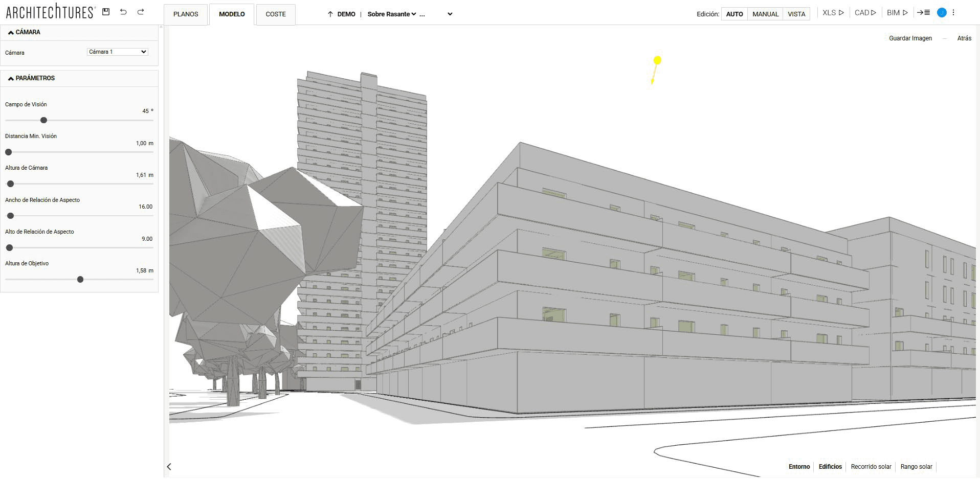980x479 pixels.
Task: Open the side log panel arrow icon
Action: coord(924,12)
